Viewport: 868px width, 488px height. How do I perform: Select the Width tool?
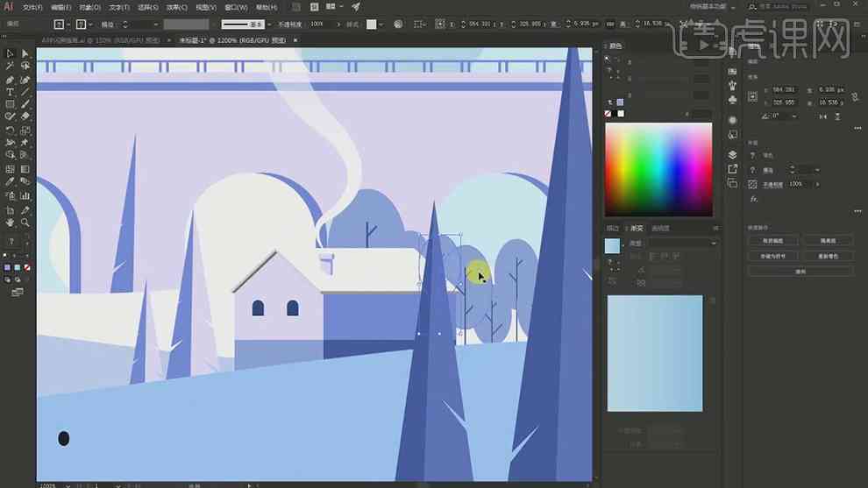pyautogui.click(x=10, y=143)
